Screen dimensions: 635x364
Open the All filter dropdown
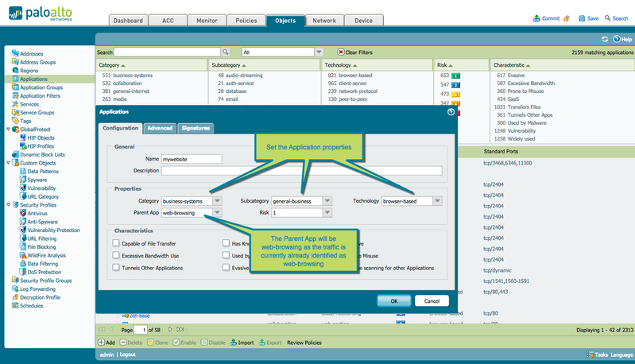point(319,52)
